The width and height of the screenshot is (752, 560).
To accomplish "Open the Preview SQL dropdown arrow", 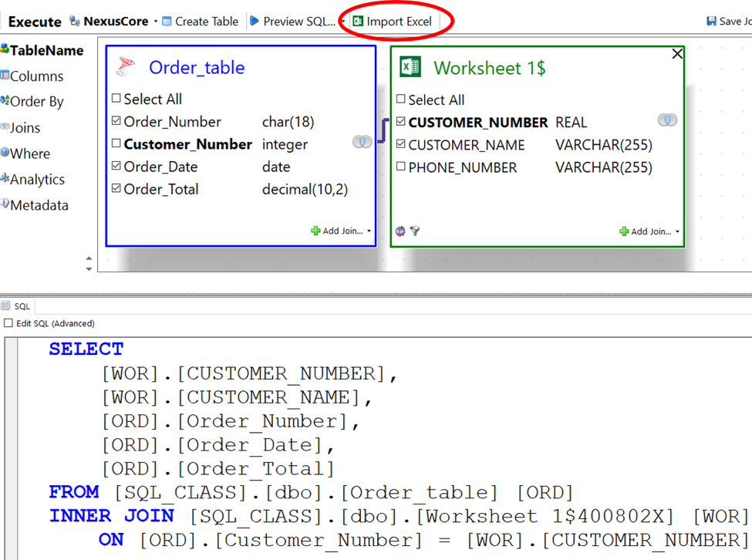I will pyautogui.click(x=343, y=22).
